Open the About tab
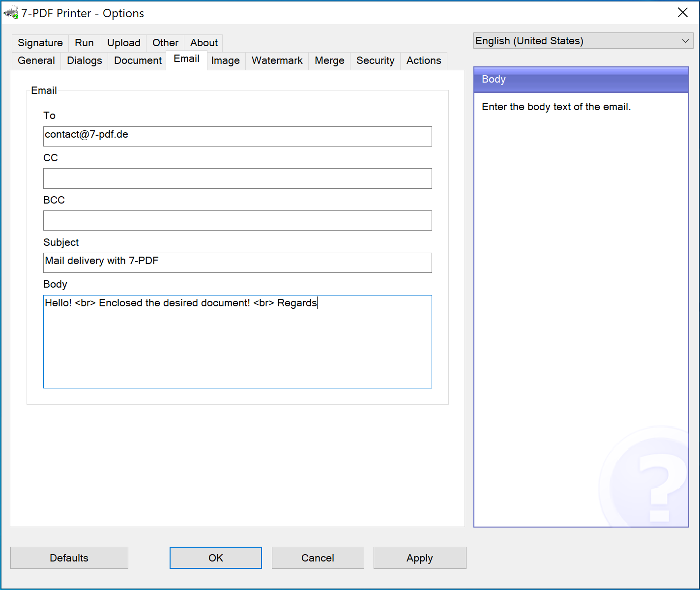 [x=204, y=43]
